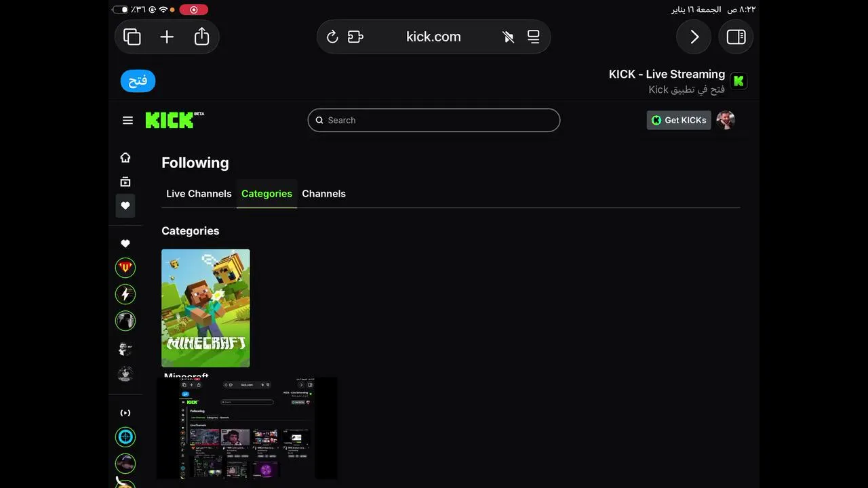Tap the share icon in Safari toolbar

201,36
